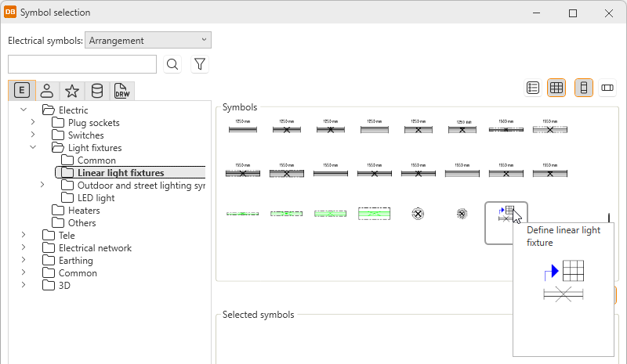This screenshot has width=627, height=364.
Task: Select the database symbols tab icon
Action: point(96,91)
